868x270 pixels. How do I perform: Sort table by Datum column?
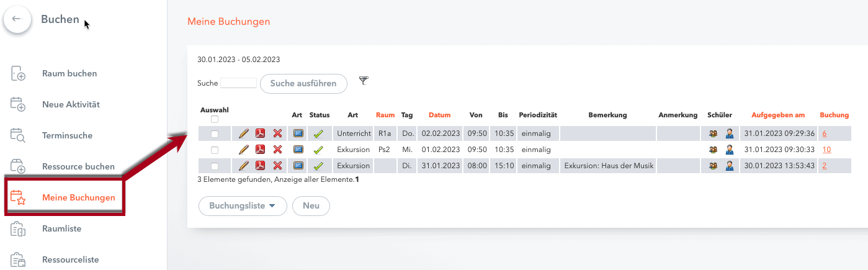pyautogui.click(x=439, y=115)
